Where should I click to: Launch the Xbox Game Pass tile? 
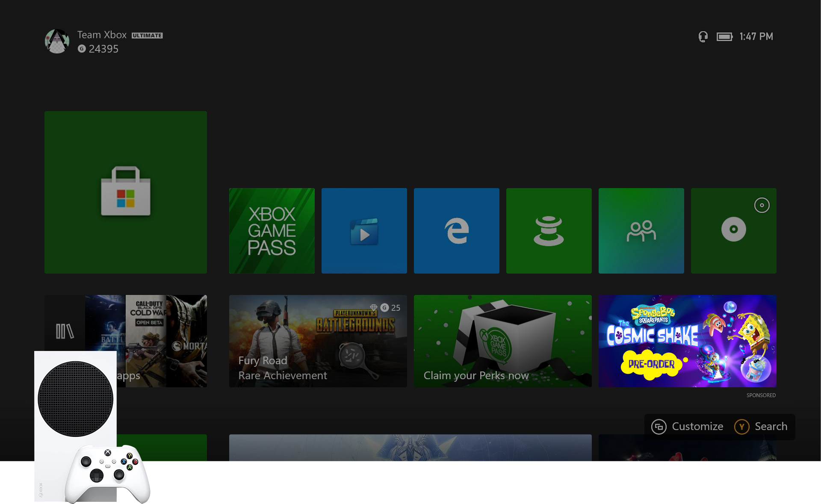tap(272, 230)
